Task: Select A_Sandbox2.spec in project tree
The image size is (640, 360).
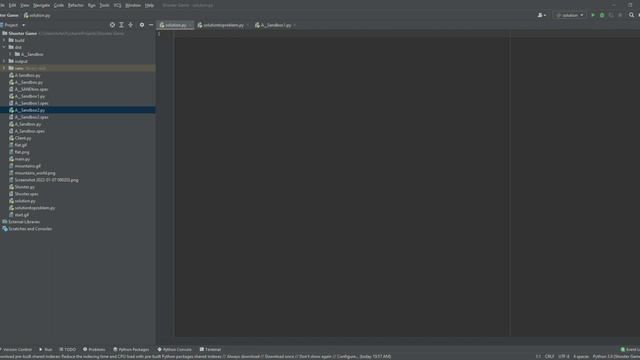Action: pyautogui.click(x=31, y=117)
